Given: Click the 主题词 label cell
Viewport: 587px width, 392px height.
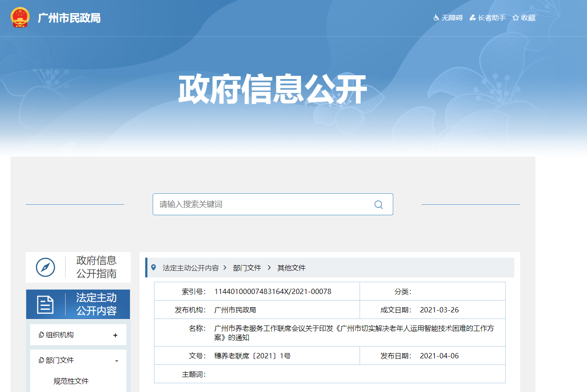Looking at the screenshot, I should [194, 374].
